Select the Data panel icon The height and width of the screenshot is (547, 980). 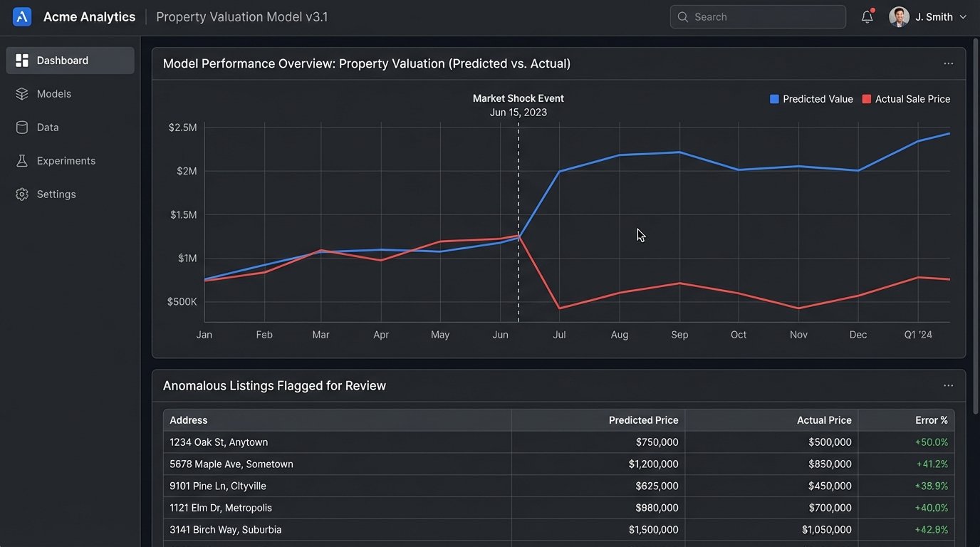(x=21, y=127)
